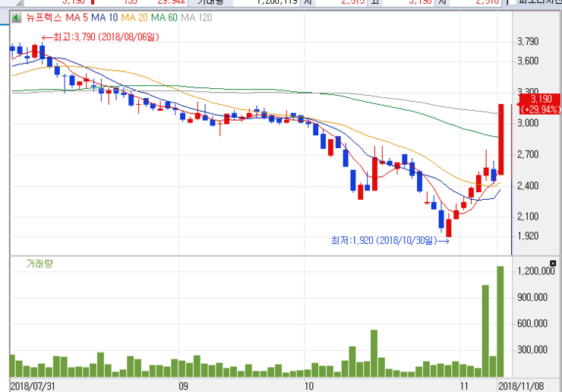Screen dimensions: 562x392
Task: Click the 최저:1,920 low price annotation
Action: [x=390, y=240]
